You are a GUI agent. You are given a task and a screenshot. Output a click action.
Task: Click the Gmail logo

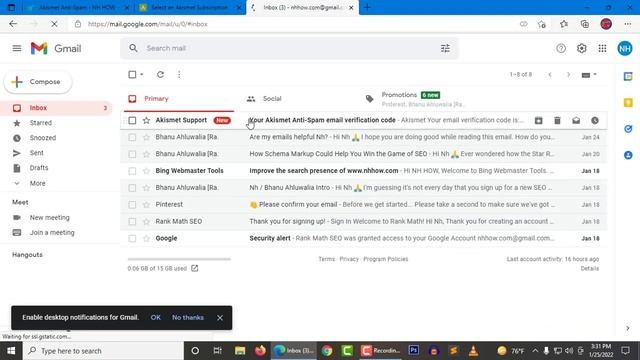[x=56, y=49]
